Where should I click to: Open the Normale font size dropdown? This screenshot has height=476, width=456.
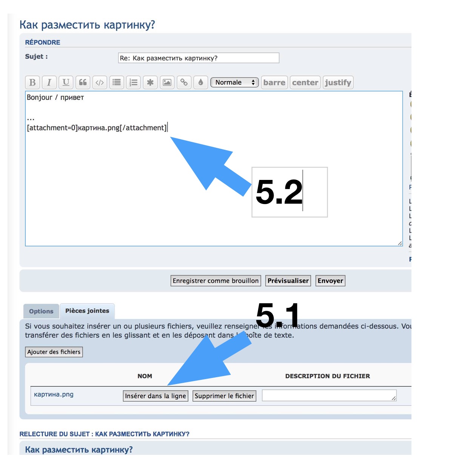(x=234, y=83)
